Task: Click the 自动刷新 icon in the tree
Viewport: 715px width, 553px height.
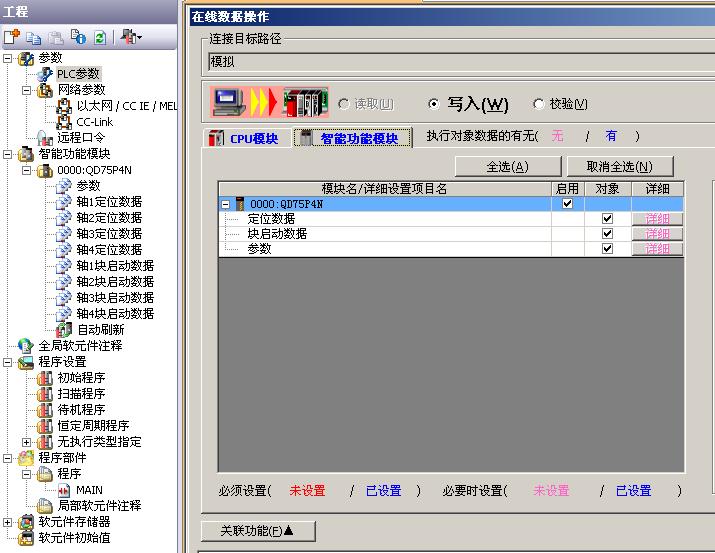Action: 64,329
